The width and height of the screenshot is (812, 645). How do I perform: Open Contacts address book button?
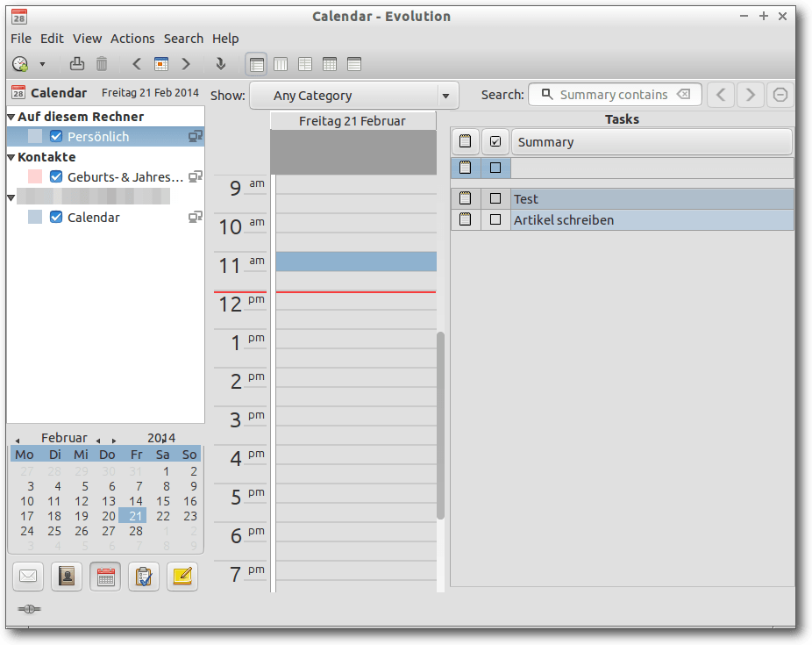[x=67, y=576]
